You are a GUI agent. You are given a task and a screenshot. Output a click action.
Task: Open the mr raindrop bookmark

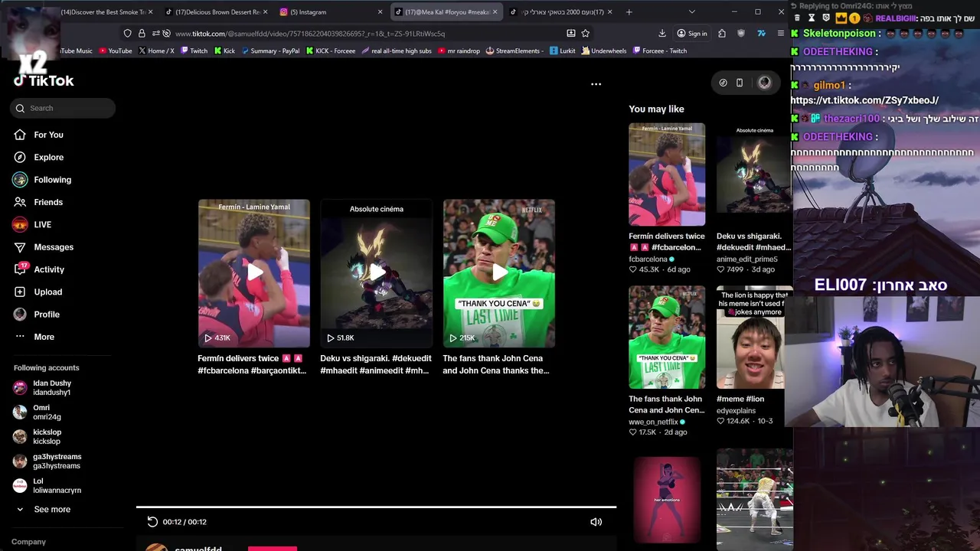[x=459, y=51]
